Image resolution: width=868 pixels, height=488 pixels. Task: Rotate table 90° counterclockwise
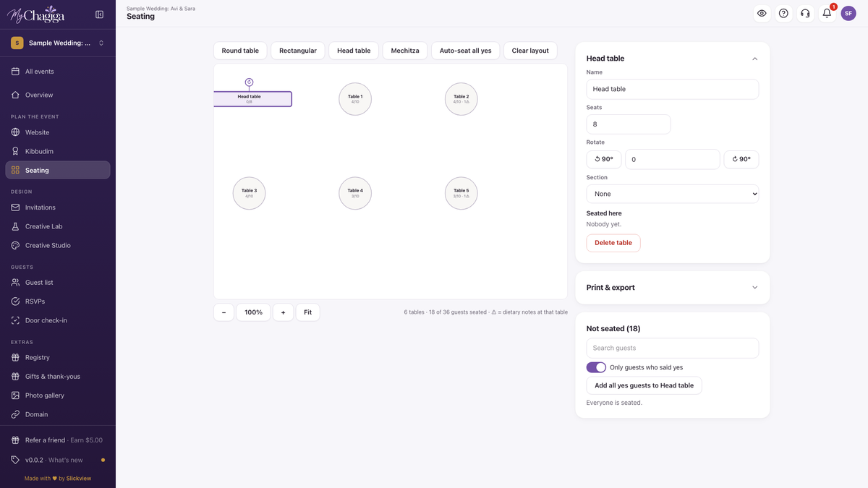(604, 159)
